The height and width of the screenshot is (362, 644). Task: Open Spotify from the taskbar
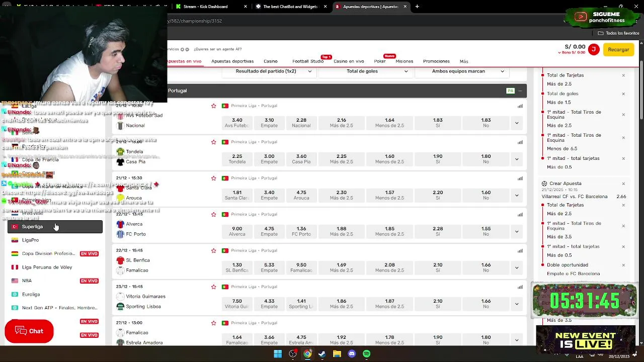pos(367,354)
